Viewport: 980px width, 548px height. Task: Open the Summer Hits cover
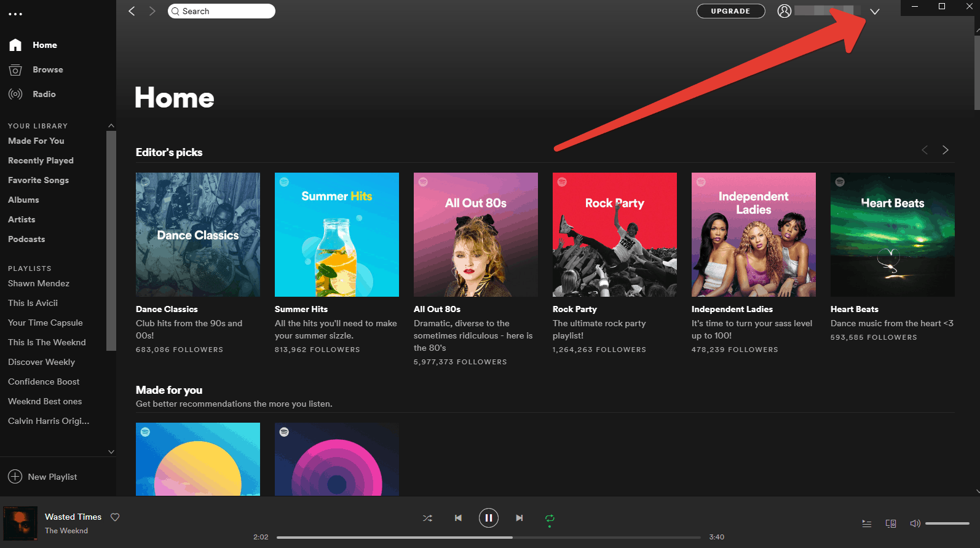tap(337, 235)
